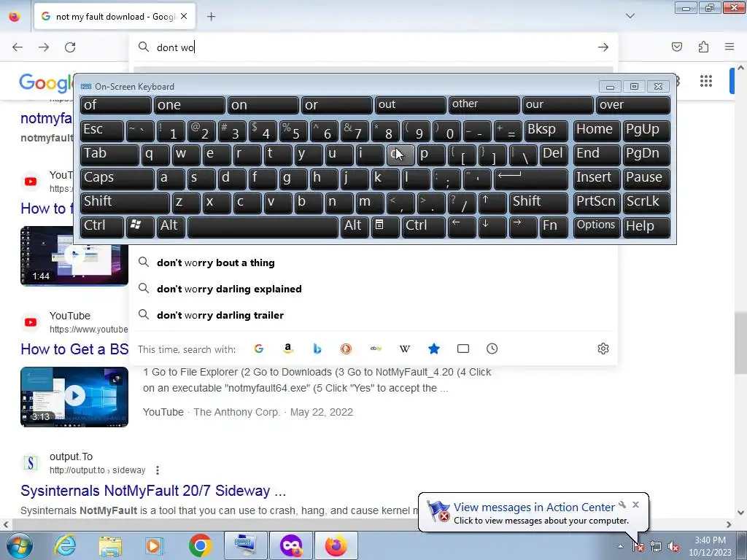The image size is (747, 560).
Task: List all tabs dropdown arrow
Action: click(x=630, y=16)
